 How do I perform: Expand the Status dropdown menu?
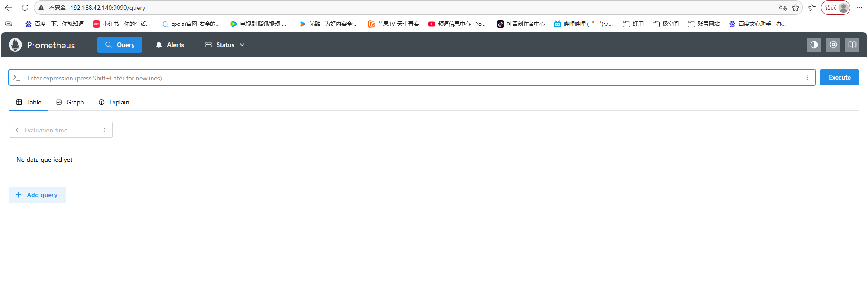(x=225, y=45)
